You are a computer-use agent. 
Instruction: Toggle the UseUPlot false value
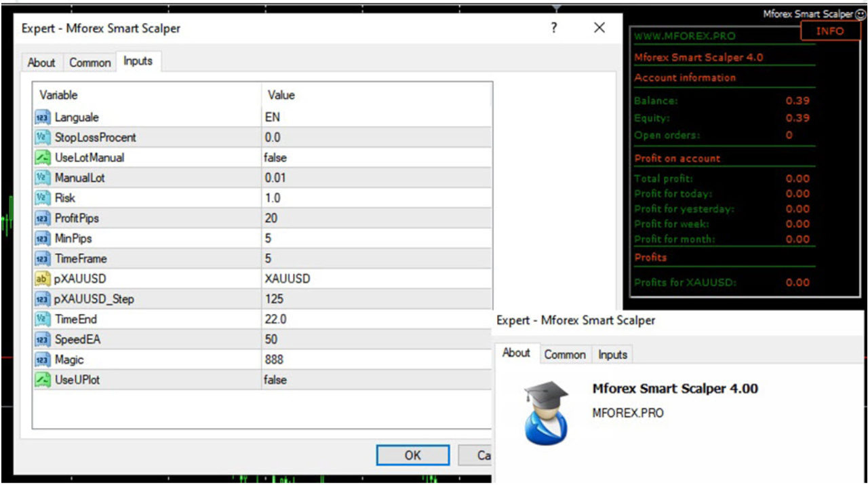coord(275,380)
